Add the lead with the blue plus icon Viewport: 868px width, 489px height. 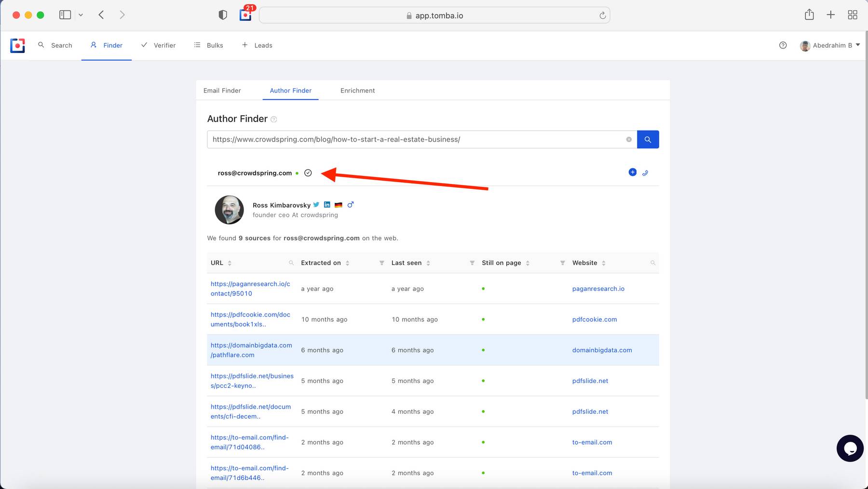pos(633,172)
